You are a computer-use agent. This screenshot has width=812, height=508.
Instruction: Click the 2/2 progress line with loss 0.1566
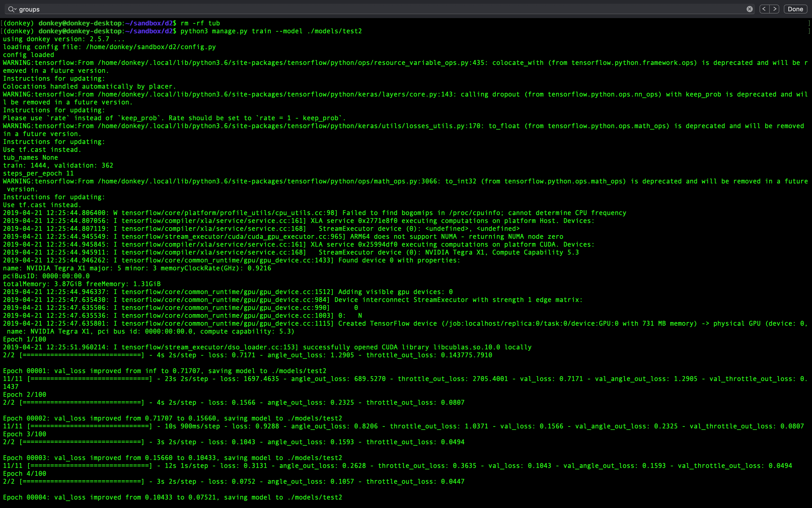(233, 402)
